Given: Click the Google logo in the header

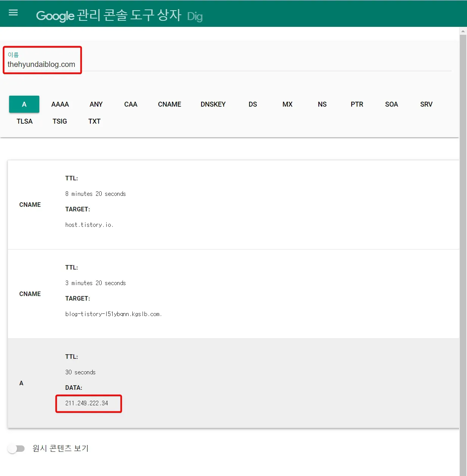Looking at the screenshot, I should click(x=55, y=16).
